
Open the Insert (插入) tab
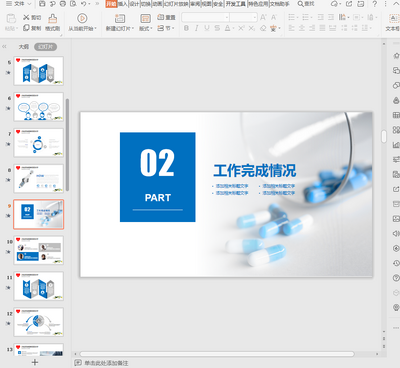tap(123, 4)
